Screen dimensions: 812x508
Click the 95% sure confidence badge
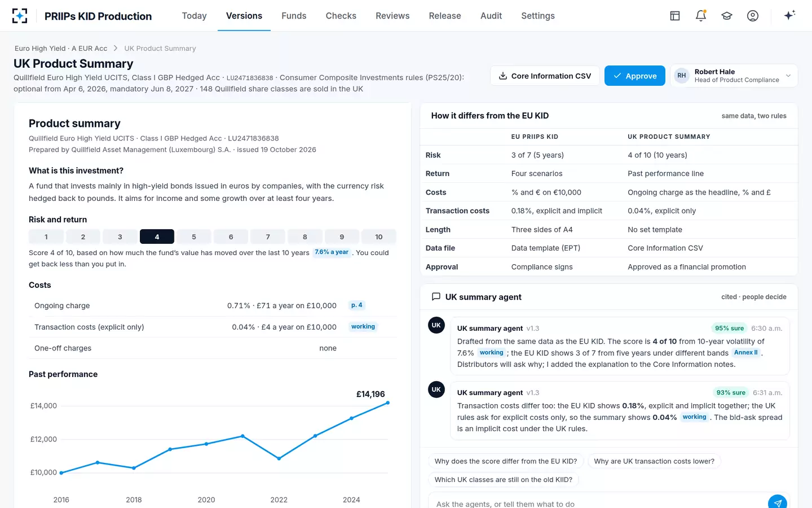730,329
